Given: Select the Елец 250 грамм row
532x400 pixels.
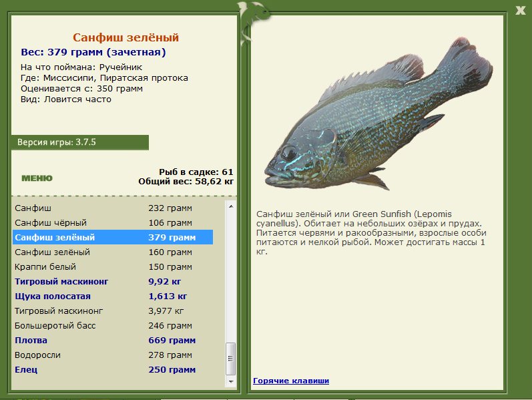Looking at the screenshot, I should click(113, 369).
